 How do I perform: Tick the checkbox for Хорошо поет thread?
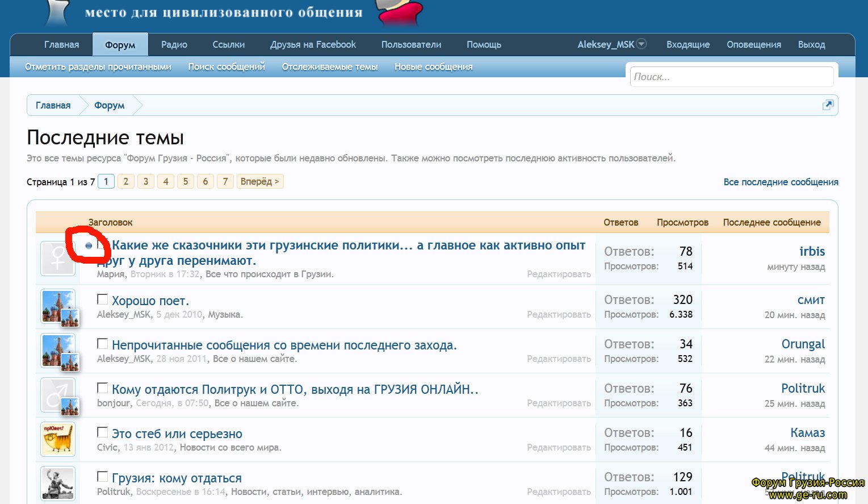point(102,299)
